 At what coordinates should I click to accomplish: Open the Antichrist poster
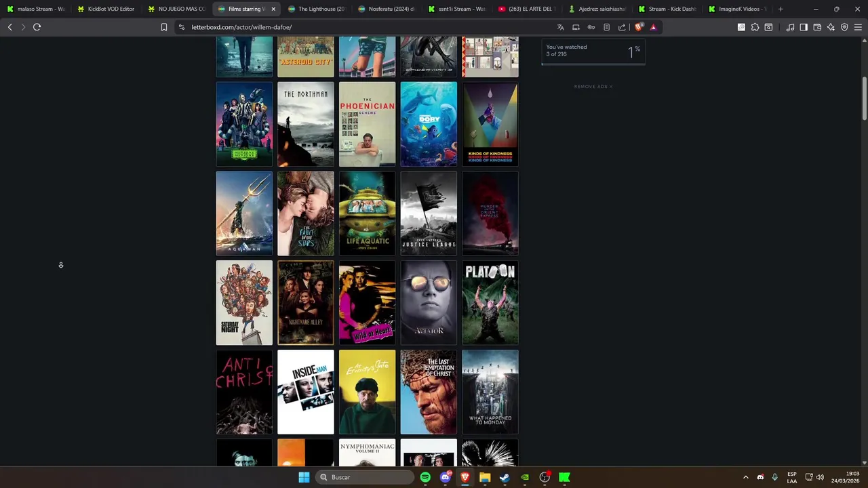coord(244,392)
